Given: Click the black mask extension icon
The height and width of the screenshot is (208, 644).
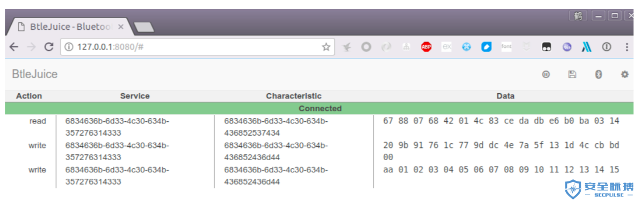Looking at the screenshot, I should pyautogui.click(x=546, y=47).
